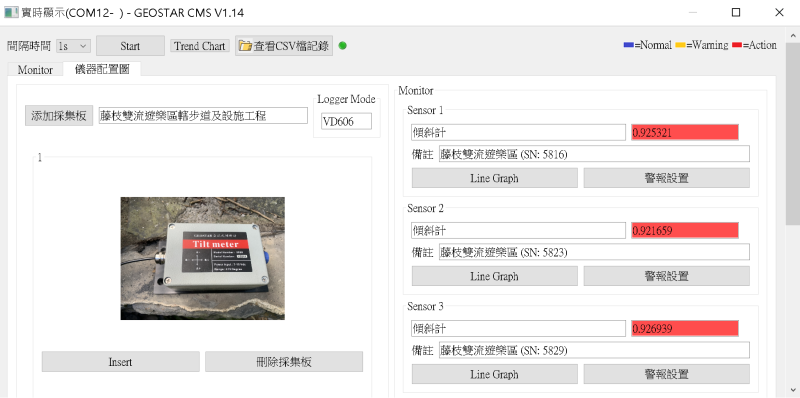Click the red Action legend marker
This screenshot has width=800, height=398.
tap(737, 45)
